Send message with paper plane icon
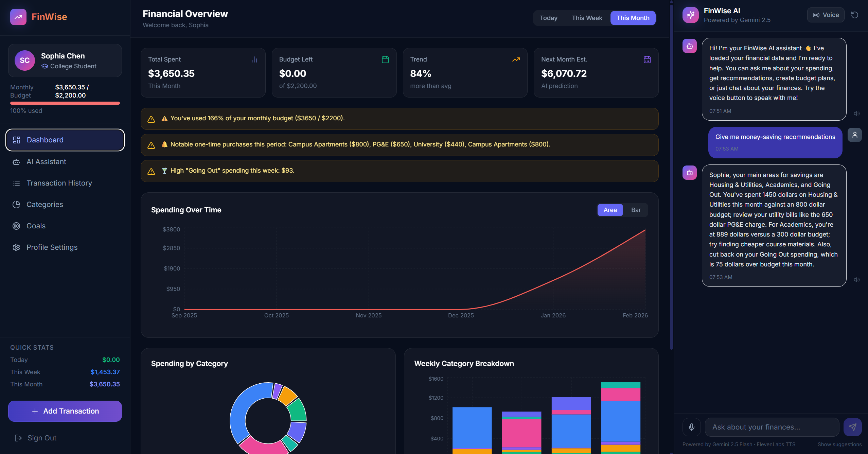868x454 pixels. click(x=852, y=427)
